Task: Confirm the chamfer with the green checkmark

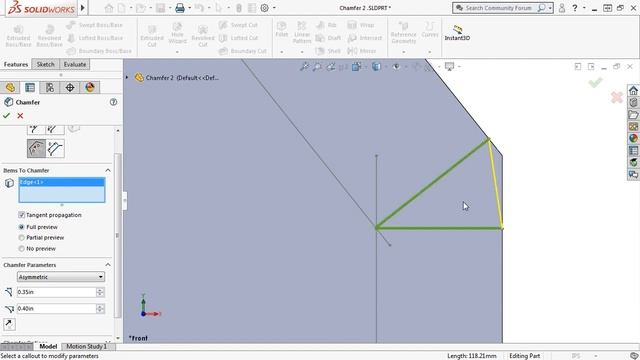Action: coord(6,116)
